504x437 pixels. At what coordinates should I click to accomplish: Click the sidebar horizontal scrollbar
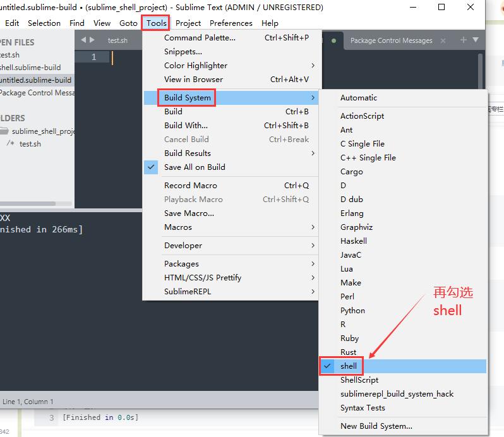28,204
